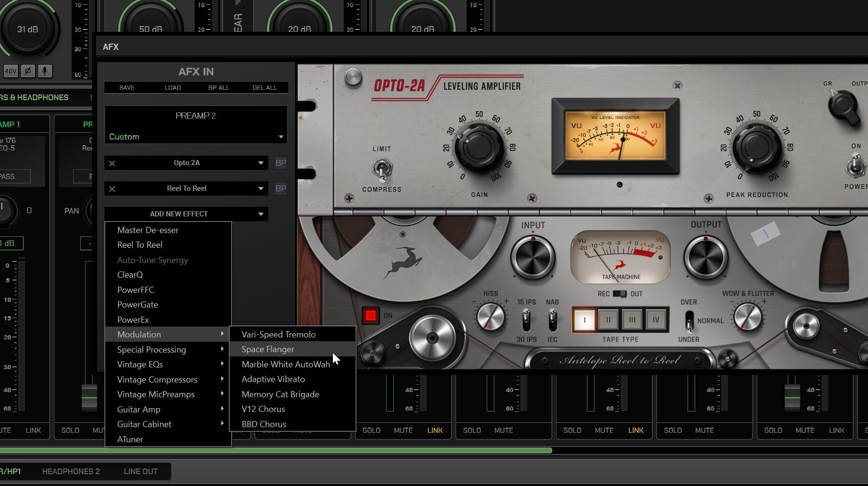
Task: Click the Tape Machine VU meter
Action: tap(621, 257)
